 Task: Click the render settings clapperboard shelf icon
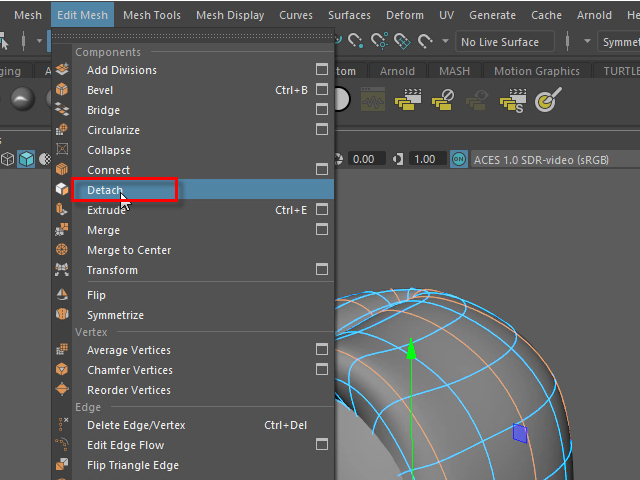point(407,99)
